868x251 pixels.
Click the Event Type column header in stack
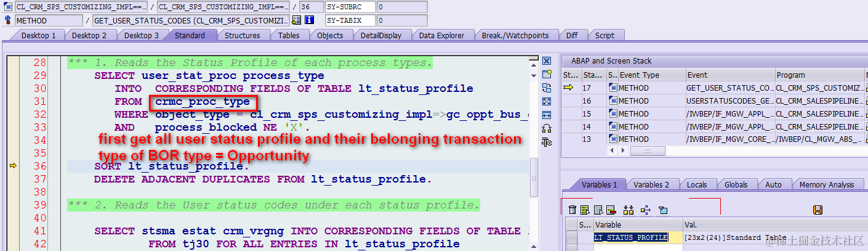651,75
